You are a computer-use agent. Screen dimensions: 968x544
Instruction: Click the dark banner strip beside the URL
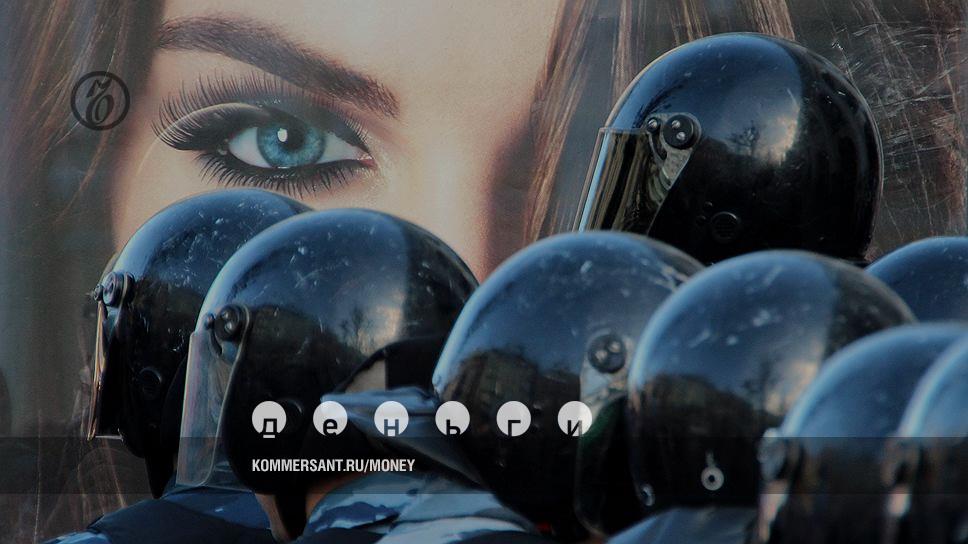tap(700, 465)
